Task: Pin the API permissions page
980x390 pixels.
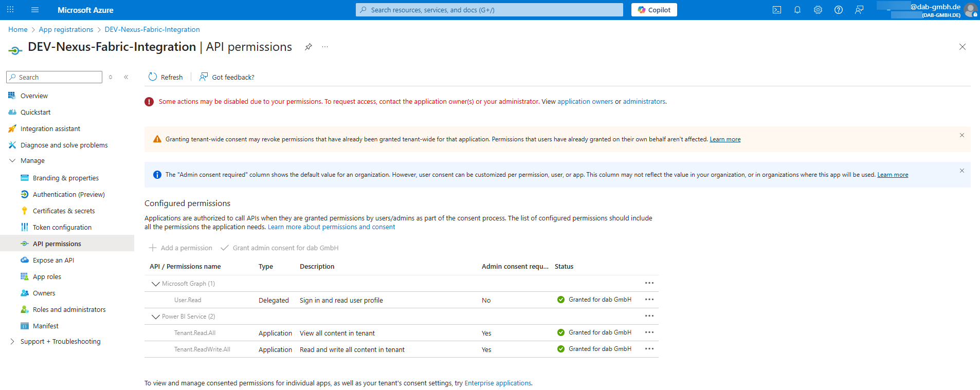Action: click(x=308, y=47)
